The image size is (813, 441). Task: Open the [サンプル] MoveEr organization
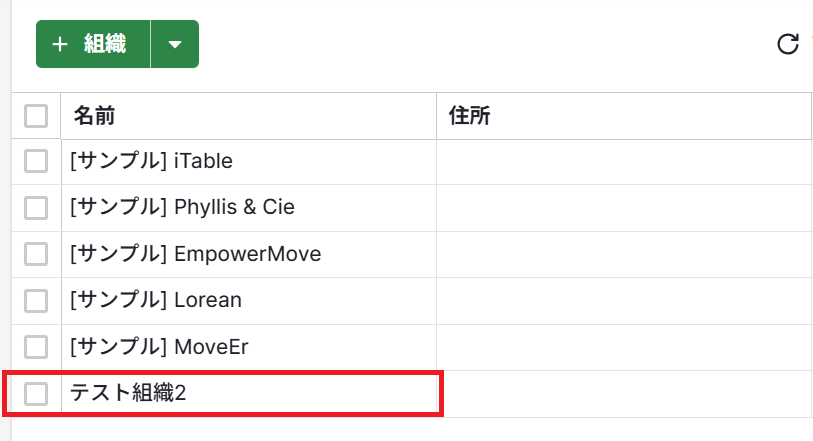tap(159, 347)
